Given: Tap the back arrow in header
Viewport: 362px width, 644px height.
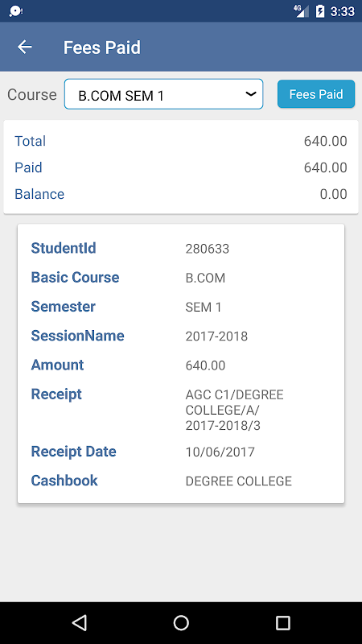Looking at the screenshot, I should click(x=25, y=47).
